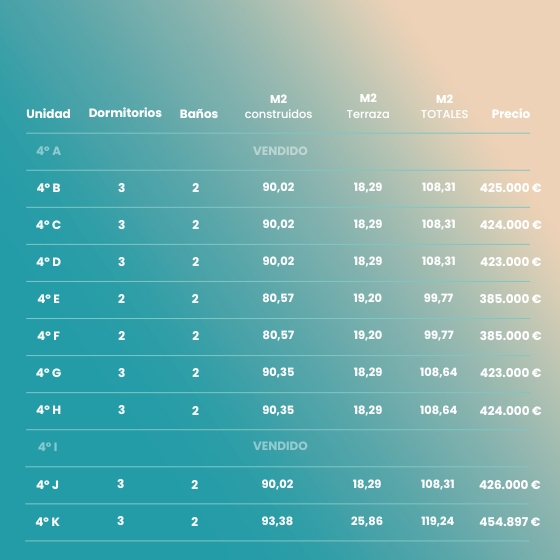Screen dimensions: 560x560
Task: Click VENDIDO text in 4º A row
Action: click(280, 151)
